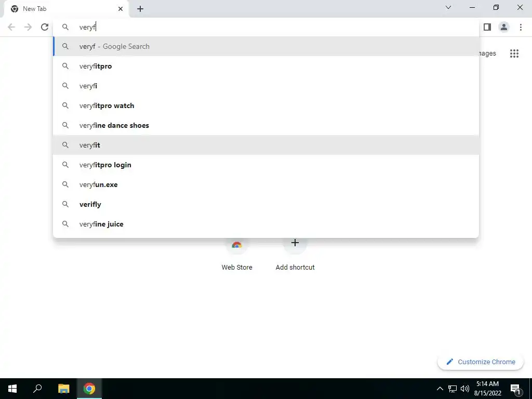This screenshot has width=532, height=399.
Task: Click the search icon beside veryfitpro
Action: pyautogui.click(x=65, y=66)
